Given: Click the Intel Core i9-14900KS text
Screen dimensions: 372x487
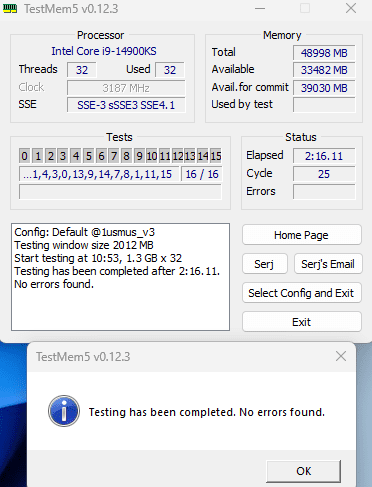Looking at the screenshot, I should (x=104, y=51).
